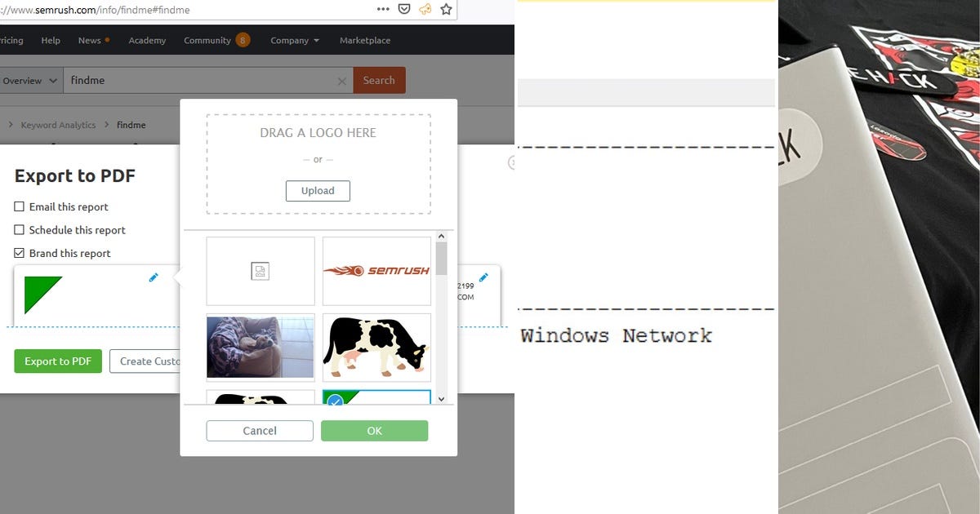The width and height of the screenshot is (980, 514).
Task: Click the logo list scroll down arrow
Action: (441, 399)
